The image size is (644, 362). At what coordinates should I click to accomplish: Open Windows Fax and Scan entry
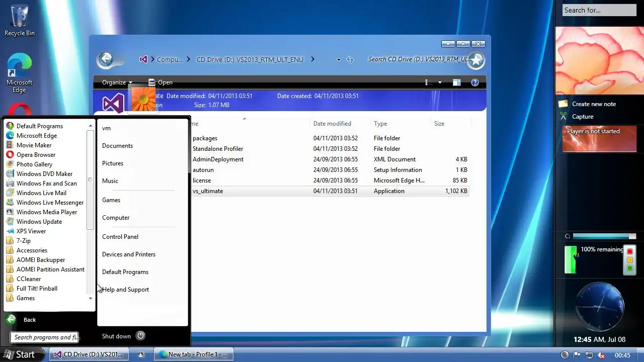coord(46,183)
